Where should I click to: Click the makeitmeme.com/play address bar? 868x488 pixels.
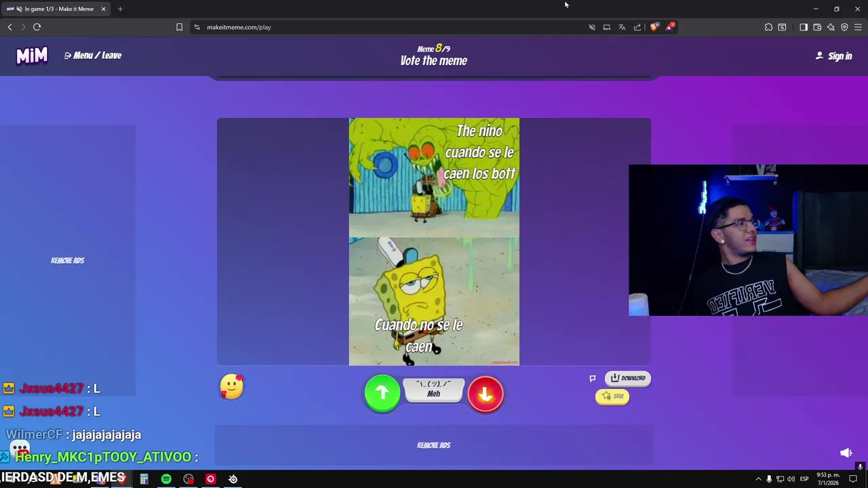[x=390, y=27]
